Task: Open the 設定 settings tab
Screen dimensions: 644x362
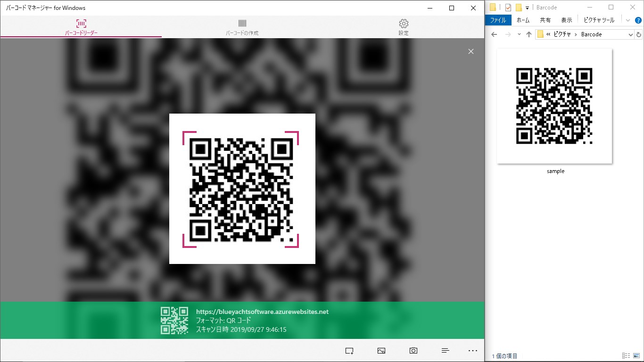Action: [404, 27]
